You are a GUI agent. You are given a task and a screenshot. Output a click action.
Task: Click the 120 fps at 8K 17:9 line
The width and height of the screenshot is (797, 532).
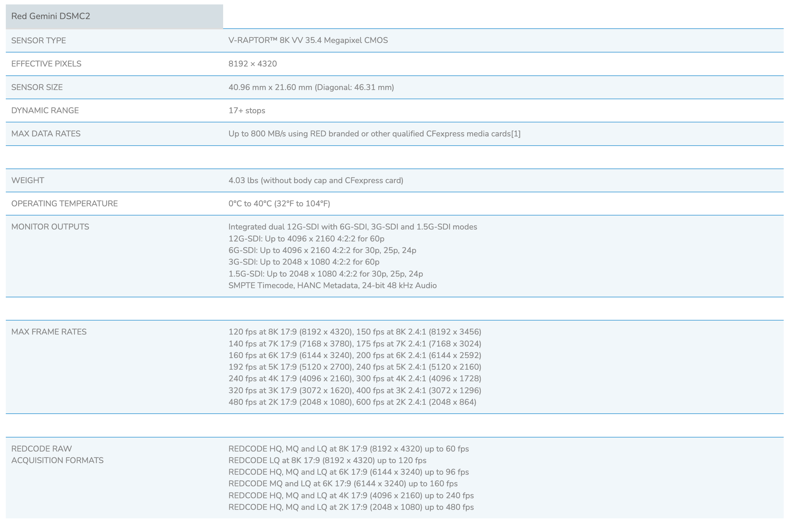pyautogui.click(x=355, y=332)
